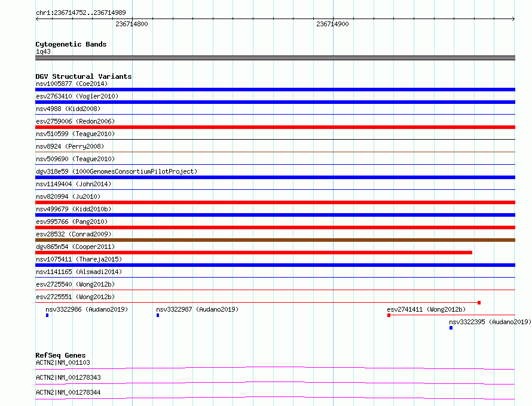Viewport: 532px width, 406px height.
Task: Click the red square starting esv2741411
Action: click(x=389, y=315)
